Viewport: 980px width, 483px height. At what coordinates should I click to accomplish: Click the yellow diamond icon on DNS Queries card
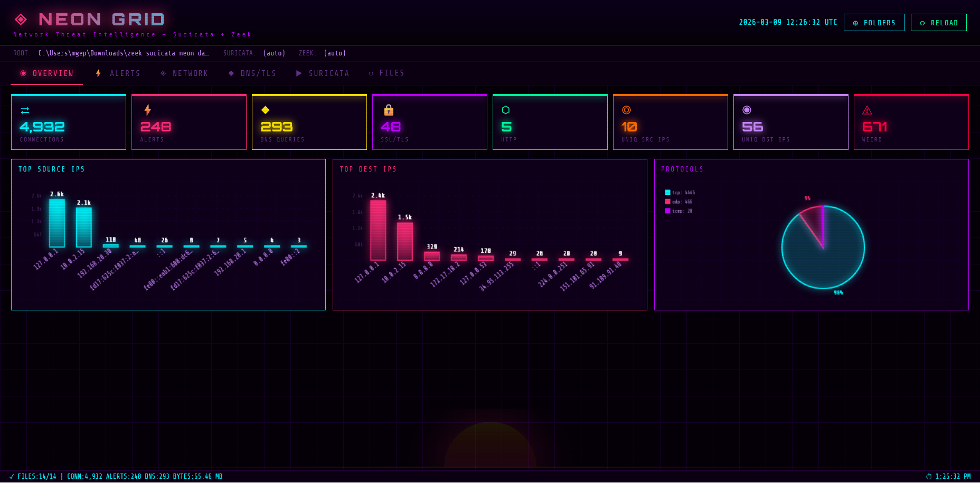pos(266,110)
